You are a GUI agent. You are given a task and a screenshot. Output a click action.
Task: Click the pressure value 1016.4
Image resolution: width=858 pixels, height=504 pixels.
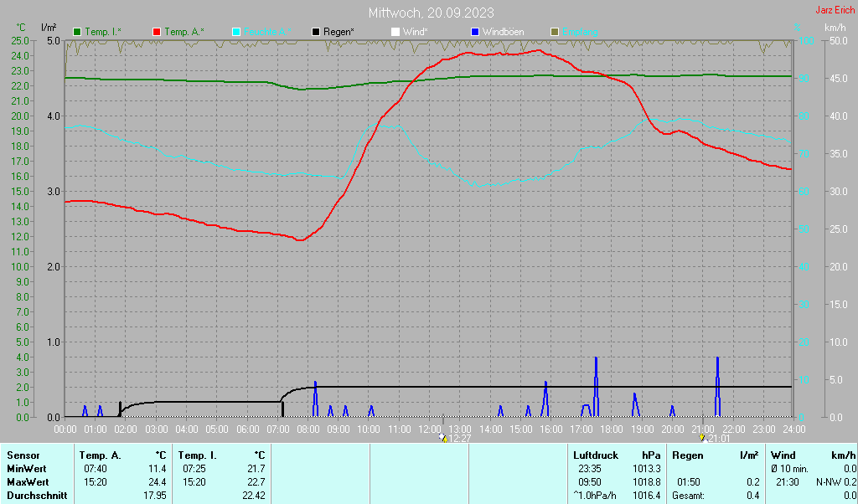click(x=647, y=496)
